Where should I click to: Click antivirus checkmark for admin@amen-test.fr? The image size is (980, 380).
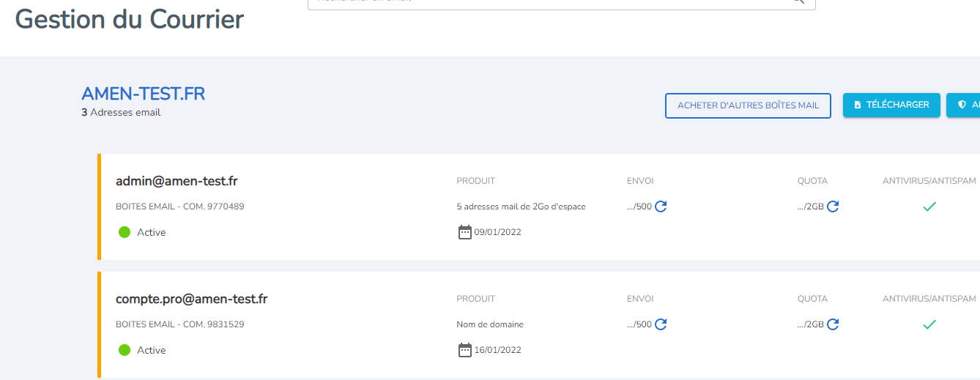929,207
